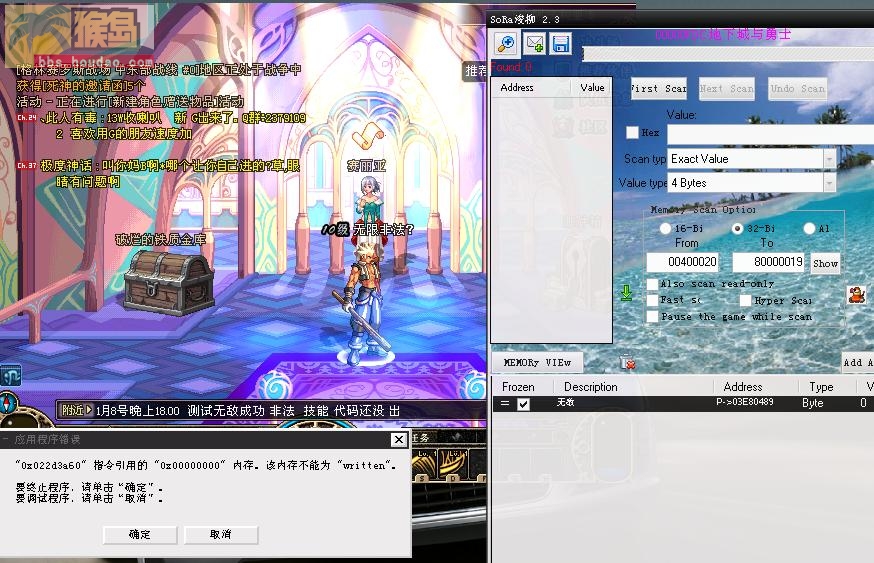Open the 任务 tab in game
This screenshot has height=563, width=874.
420,438
